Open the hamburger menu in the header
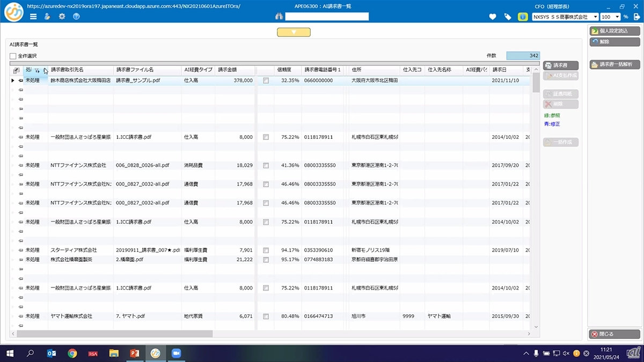 tap(33, 17)
